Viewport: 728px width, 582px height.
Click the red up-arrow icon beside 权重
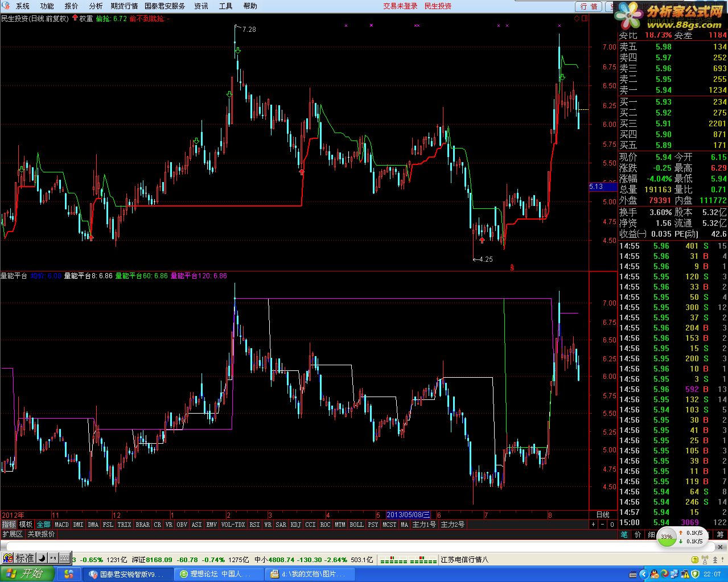75,18
